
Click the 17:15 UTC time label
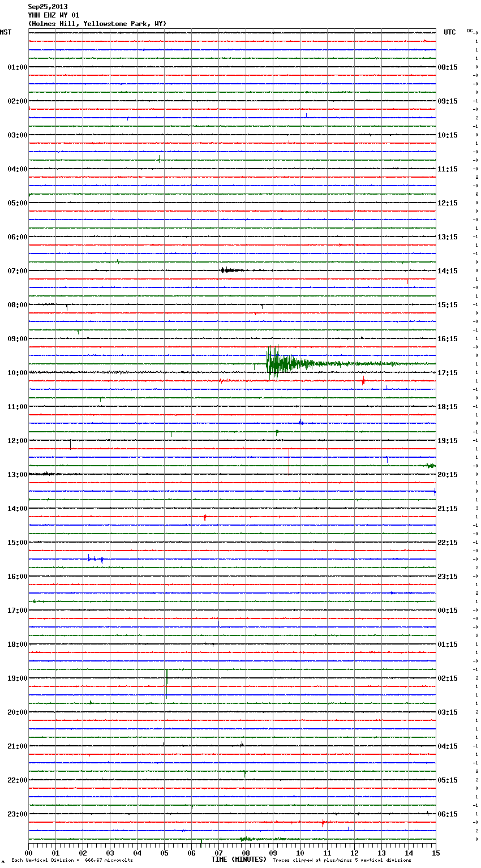point(448,373)
